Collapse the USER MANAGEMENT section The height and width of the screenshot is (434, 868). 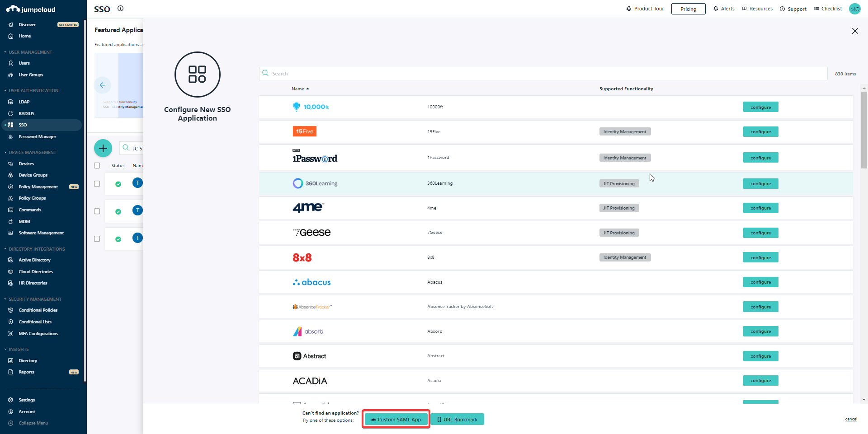coord(5,52)
